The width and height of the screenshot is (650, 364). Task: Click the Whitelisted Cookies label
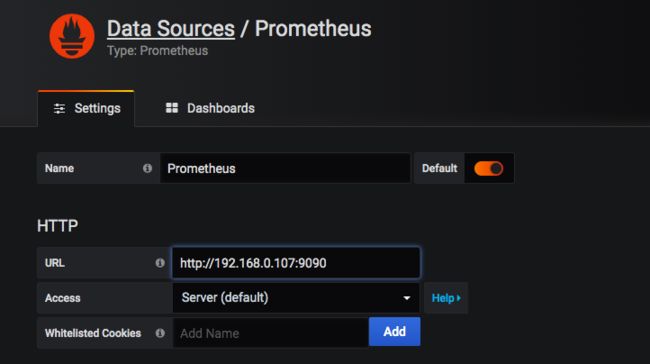93,333
